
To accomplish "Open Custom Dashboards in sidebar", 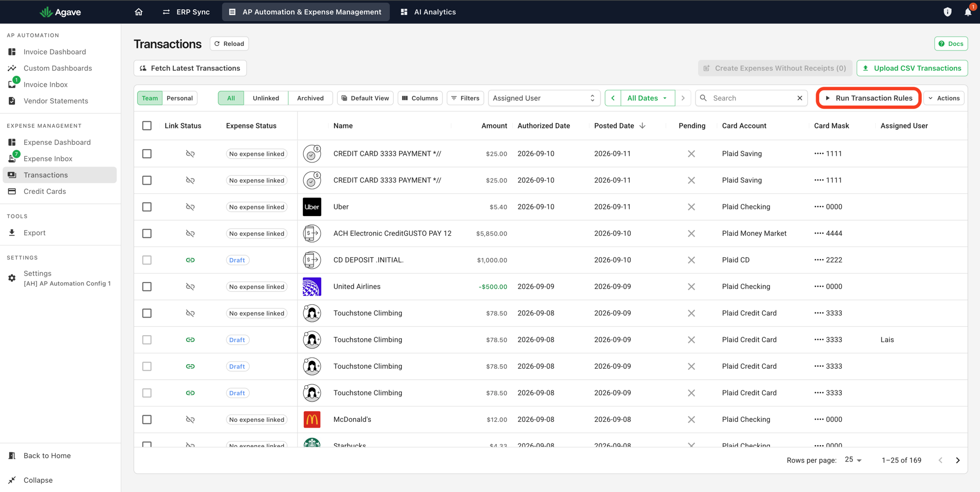I will (58, 68).
